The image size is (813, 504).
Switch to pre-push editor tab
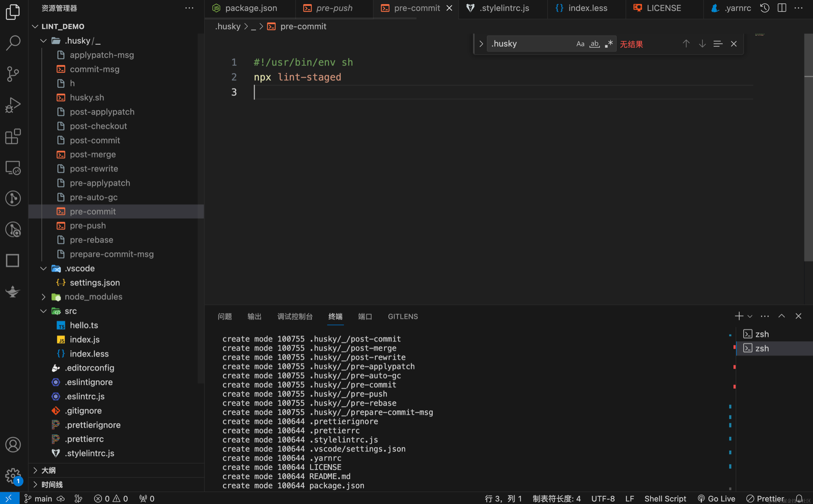pos(334,8)
